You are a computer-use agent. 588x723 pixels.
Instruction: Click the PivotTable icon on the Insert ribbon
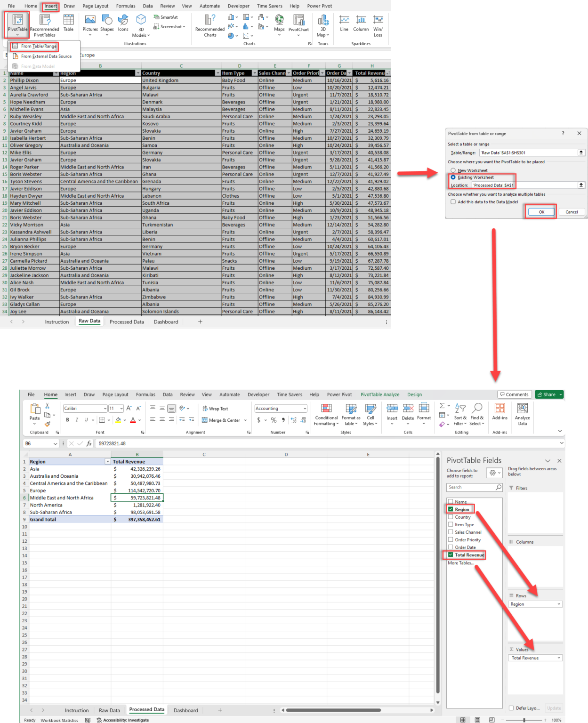17,22
